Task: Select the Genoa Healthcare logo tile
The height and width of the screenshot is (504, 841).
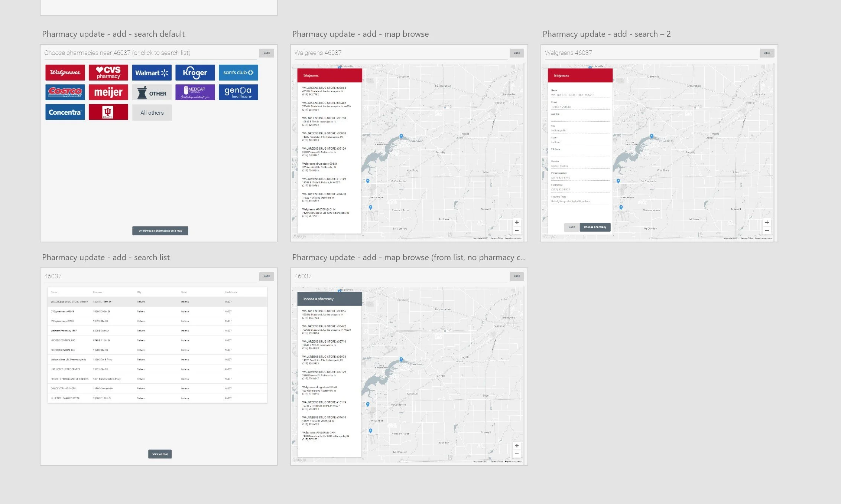Action: tap(238, 92)
